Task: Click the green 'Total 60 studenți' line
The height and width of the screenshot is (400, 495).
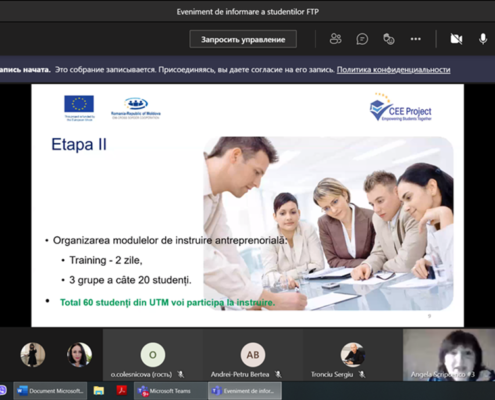Action: click(167, 303)
